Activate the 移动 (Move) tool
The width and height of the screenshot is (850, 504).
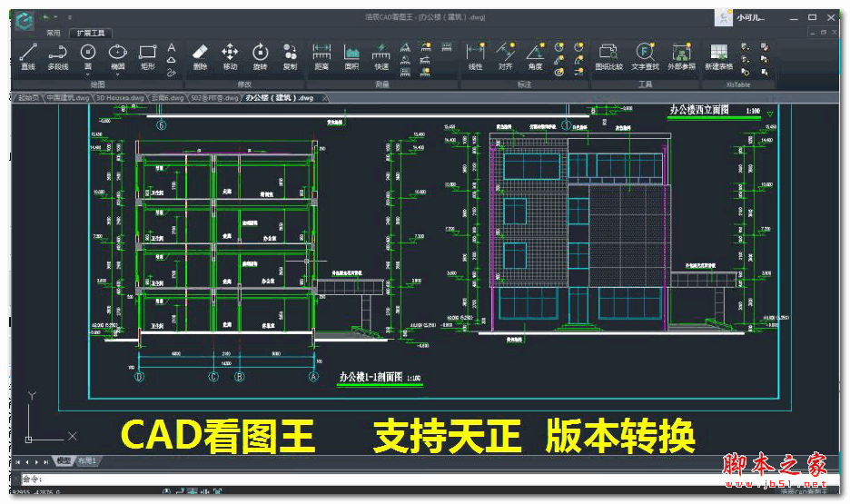[230, 57]
